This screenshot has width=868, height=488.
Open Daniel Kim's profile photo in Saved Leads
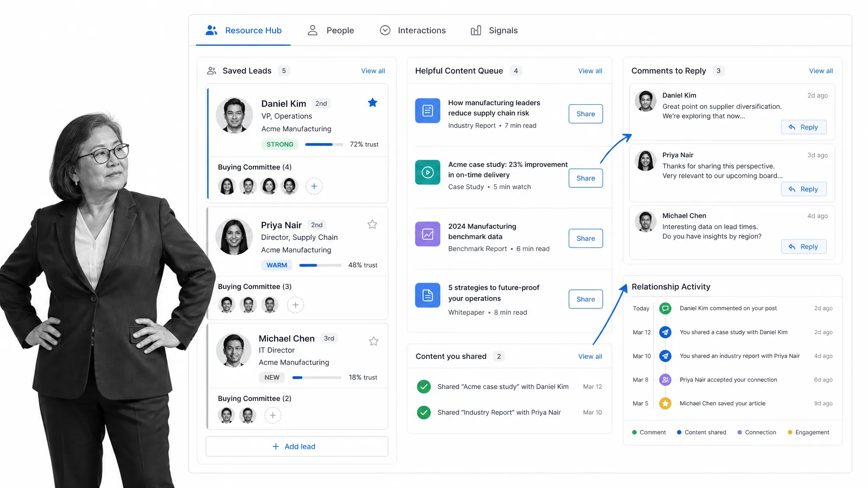coord(234,115)
